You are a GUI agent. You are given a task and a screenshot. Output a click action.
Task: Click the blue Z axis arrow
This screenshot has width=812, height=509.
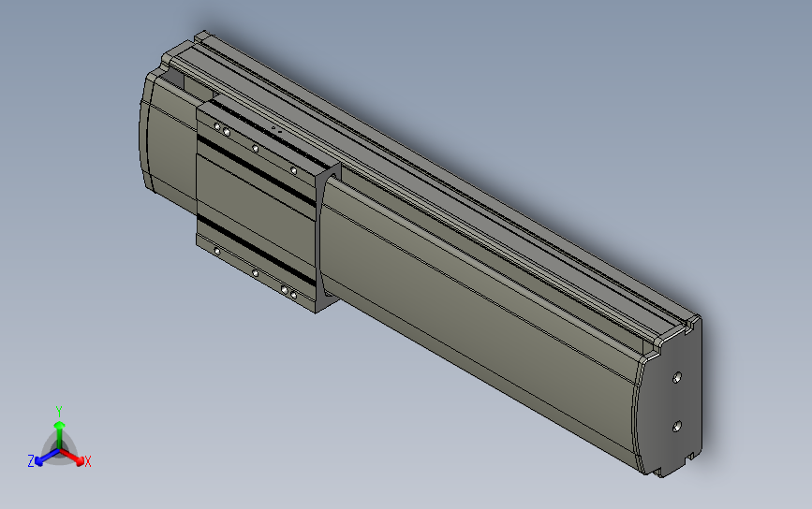pyautogui.click(x=47, y=458)
